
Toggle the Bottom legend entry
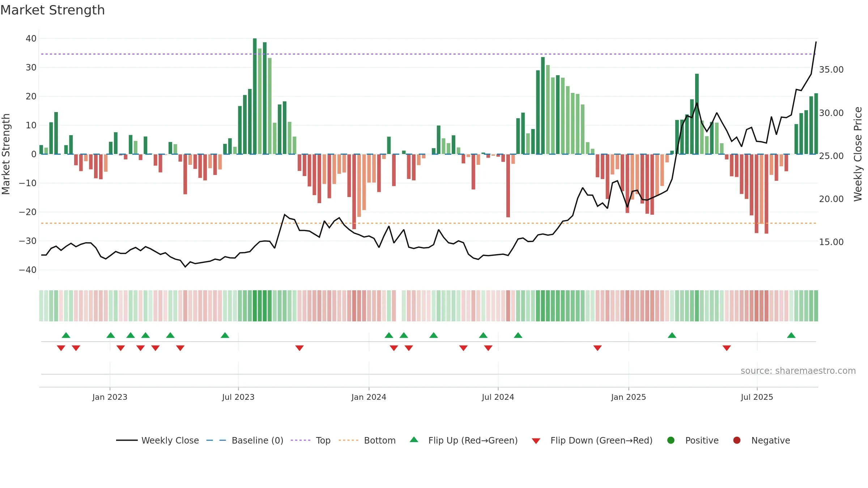point(367,440)
